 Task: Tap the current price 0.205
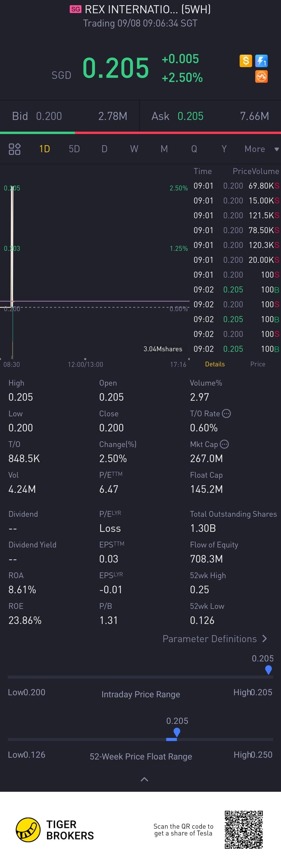coord(116,68)
